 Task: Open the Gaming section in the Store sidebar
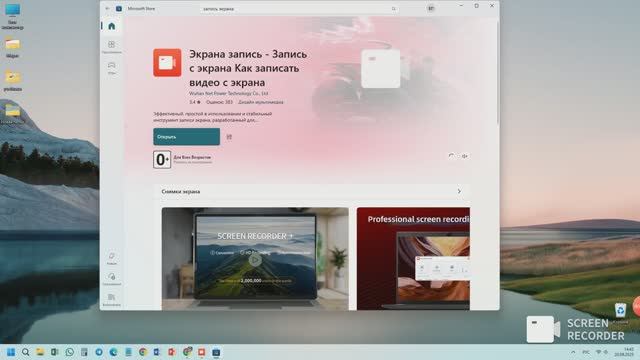point(111,67)
